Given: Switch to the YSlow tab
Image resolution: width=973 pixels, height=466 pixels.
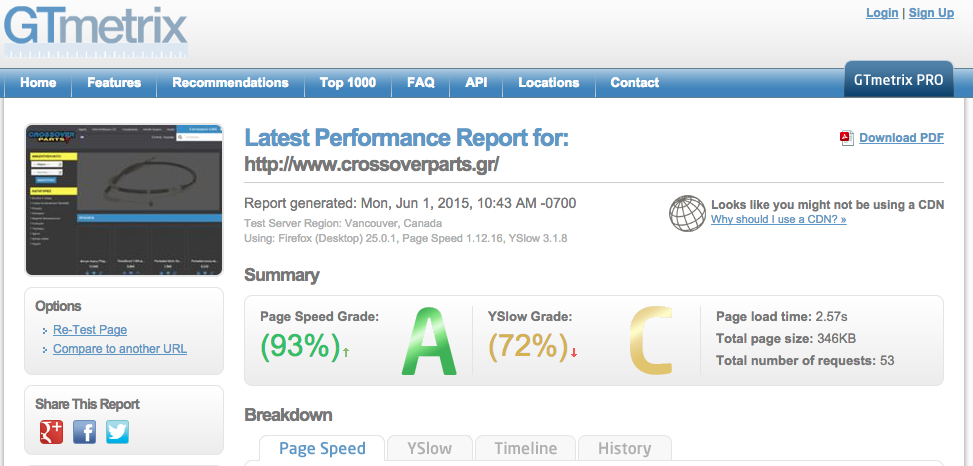Looking at the screenshot, I should click(429, 449).
